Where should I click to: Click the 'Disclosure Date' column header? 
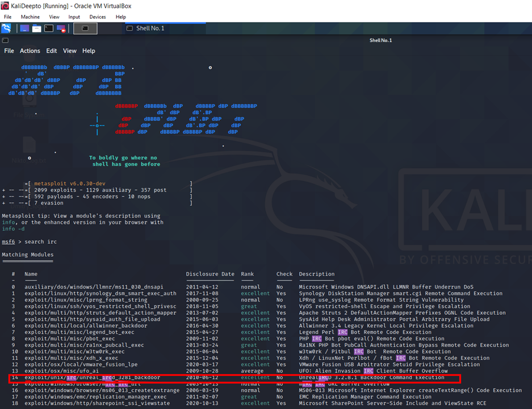coord(210,274)
